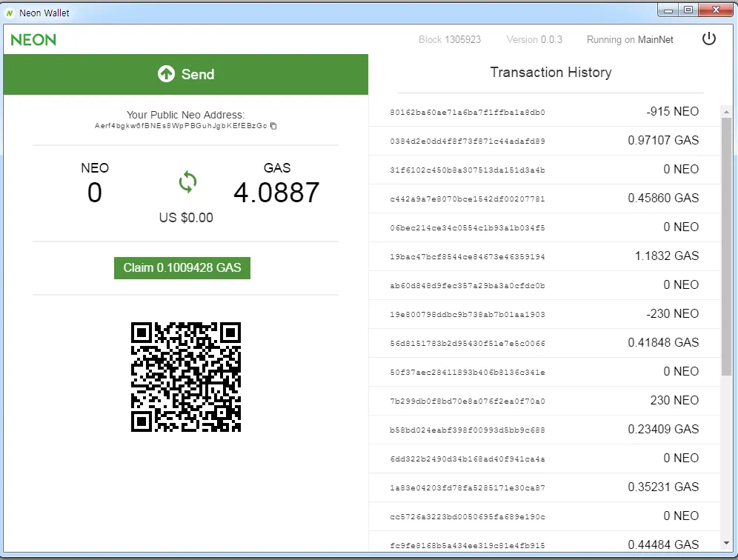Click scrollbar down arrow in history
The image size is (738, 560).
click(x=726, y=543)
